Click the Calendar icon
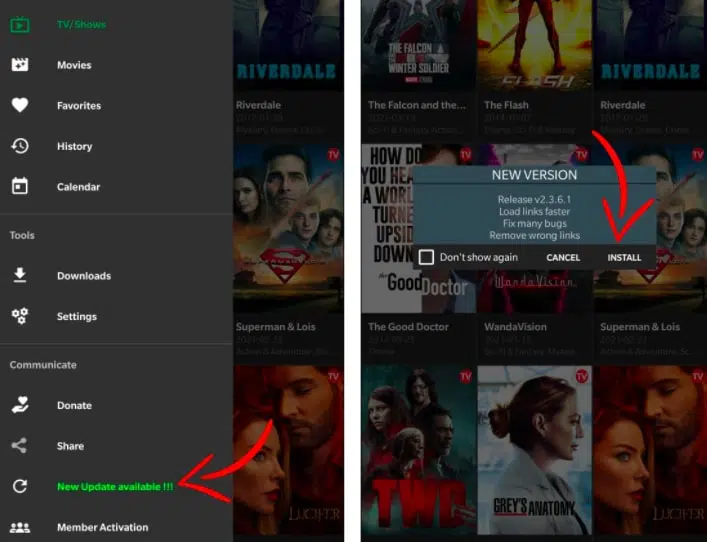The height and width of the screenshot is (542, 707). 20,186
